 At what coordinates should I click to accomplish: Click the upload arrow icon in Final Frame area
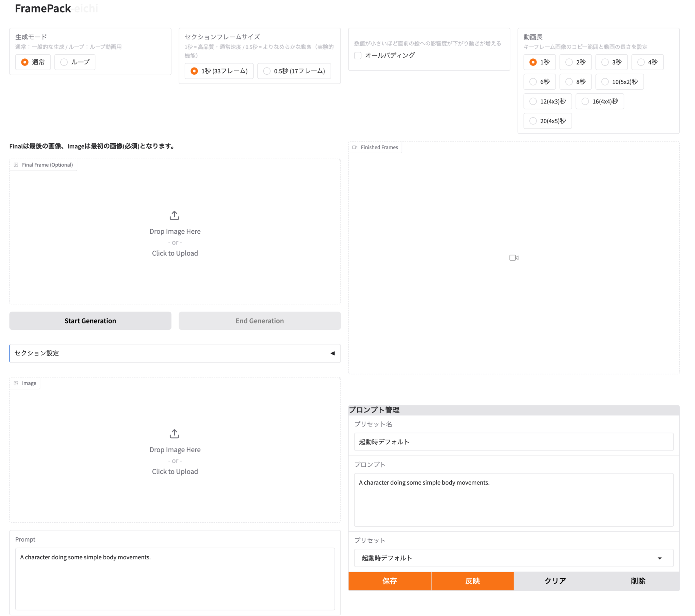coord(174,215)
